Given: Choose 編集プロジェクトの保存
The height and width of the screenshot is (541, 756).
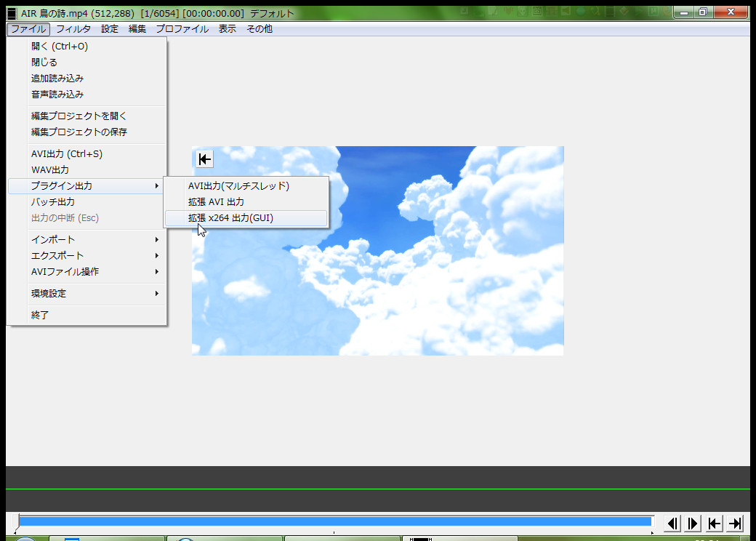Looking at the screenshot, I should (87, 132).
